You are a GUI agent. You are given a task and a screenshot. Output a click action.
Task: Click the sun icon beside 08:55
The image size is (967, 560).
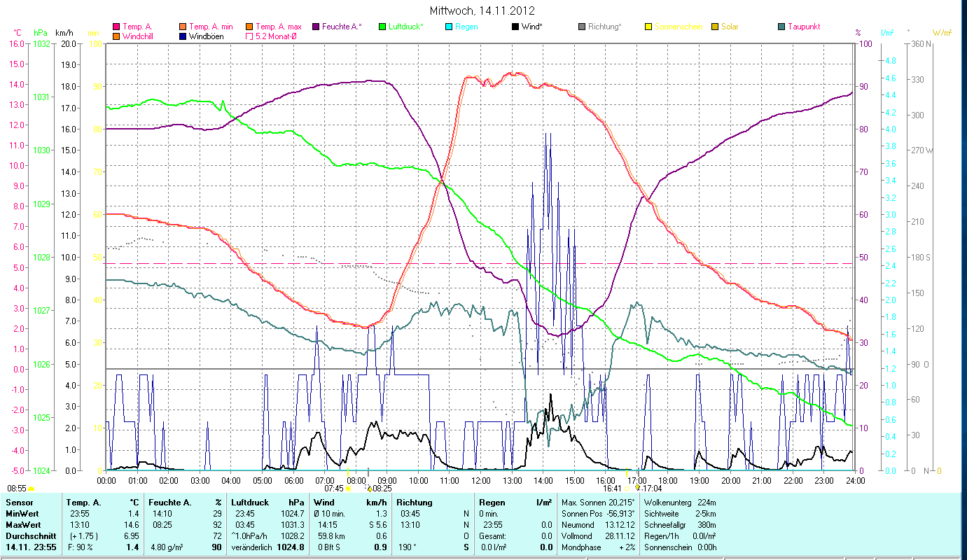32,488
